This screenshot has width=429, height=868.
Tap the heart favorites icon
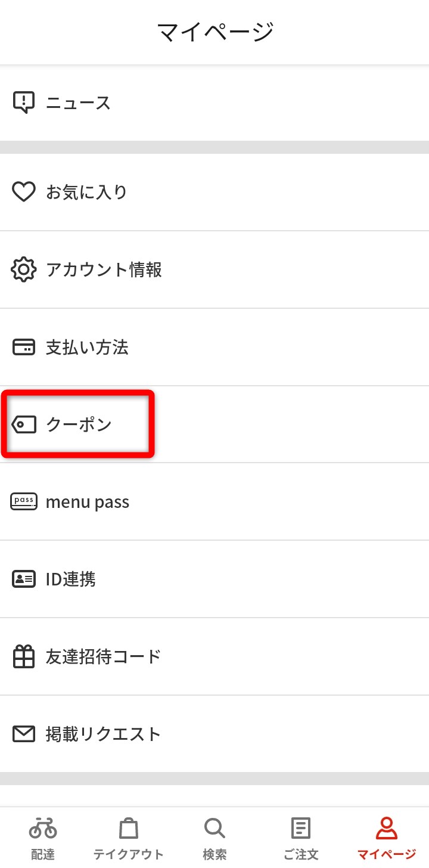(x=24, y=192)
